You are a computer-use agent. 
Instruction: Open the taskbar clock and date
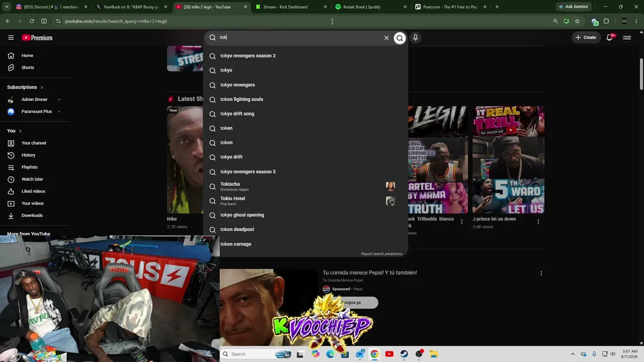pyautogui.click(x=629, y=354)
